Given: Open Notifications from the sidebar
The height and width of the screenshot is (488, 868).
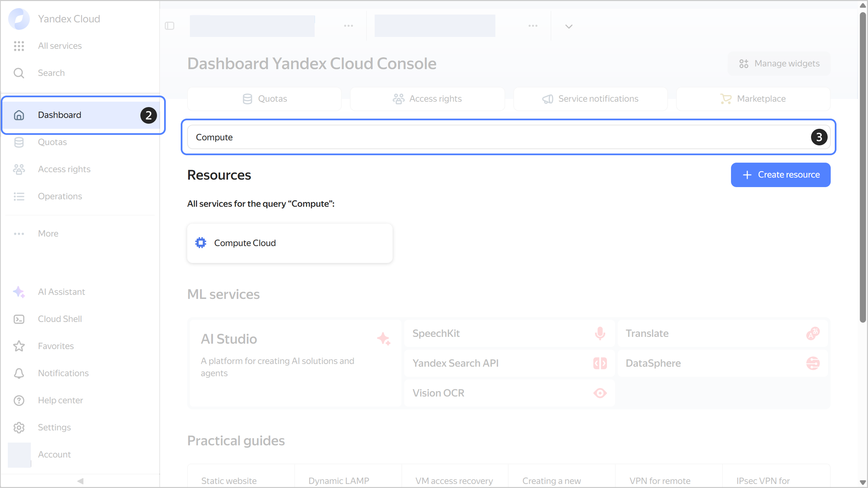Looking at the screenshot, I should tap(63, 373).
